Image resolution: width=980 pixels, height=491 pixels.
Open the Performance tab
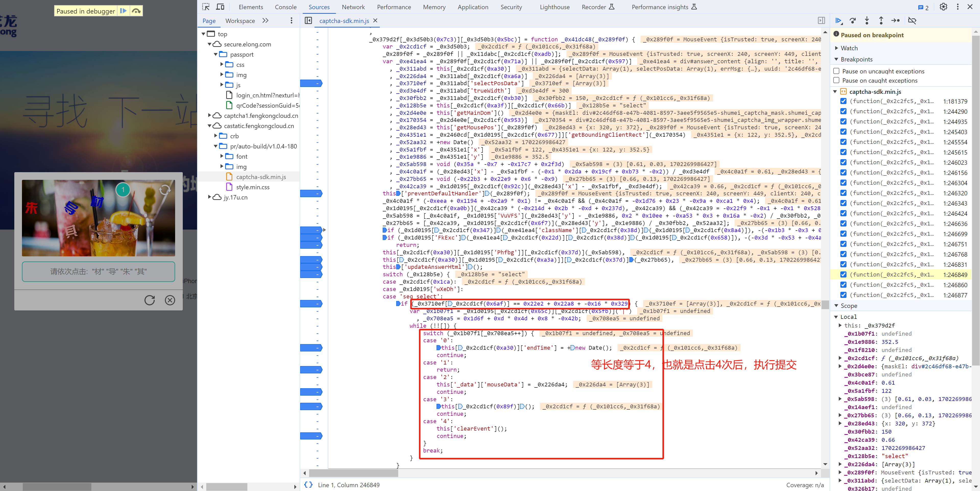(394, 7)
